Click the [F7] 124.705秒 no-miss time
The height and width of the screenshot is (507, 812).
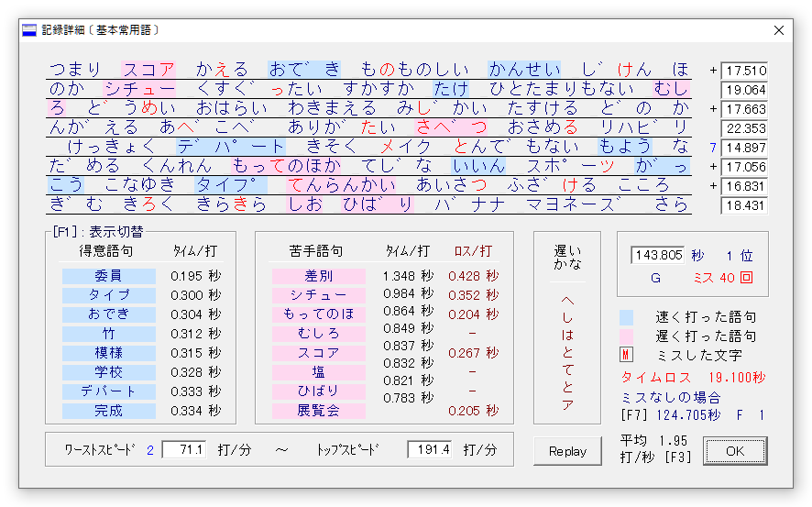(670, 415)
